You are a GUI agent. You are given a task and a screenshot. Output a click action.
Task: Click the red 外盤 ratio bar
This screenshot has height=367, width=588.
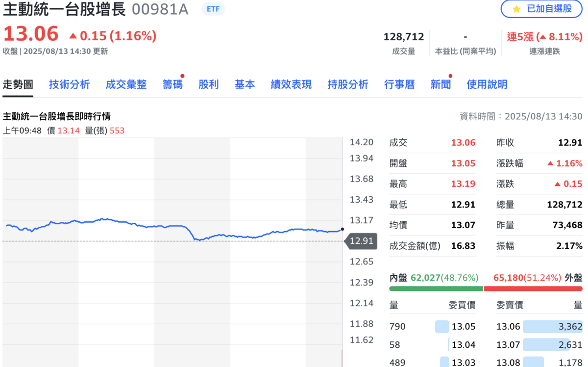(534, 288)
